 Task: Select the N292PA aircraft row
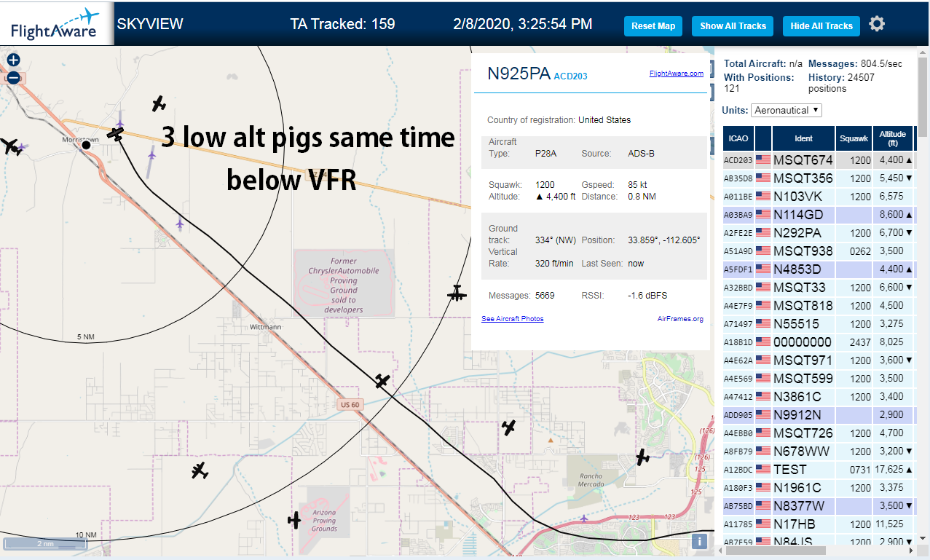(x=819, y=232)
